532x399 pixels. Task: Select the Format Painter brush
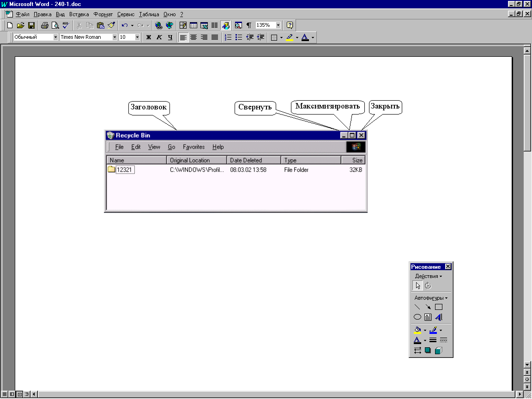click(111, 25)
